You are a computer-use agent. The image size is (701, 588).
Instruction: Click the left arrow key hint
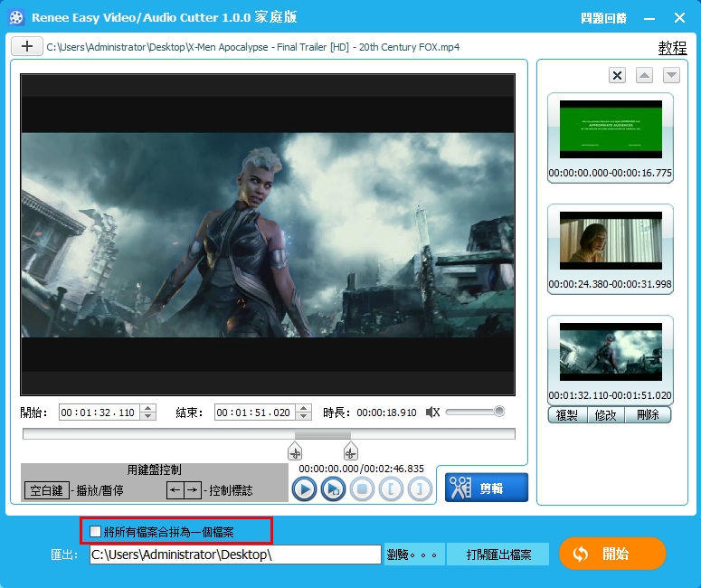click(x=175, y=490)
